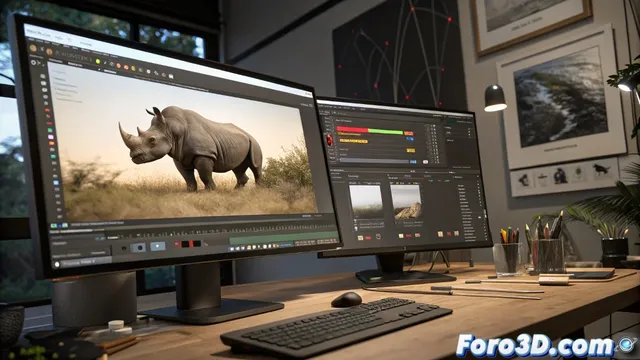Open the foggy landscape thumbnail
640x360 pixels.
(366, 201)
